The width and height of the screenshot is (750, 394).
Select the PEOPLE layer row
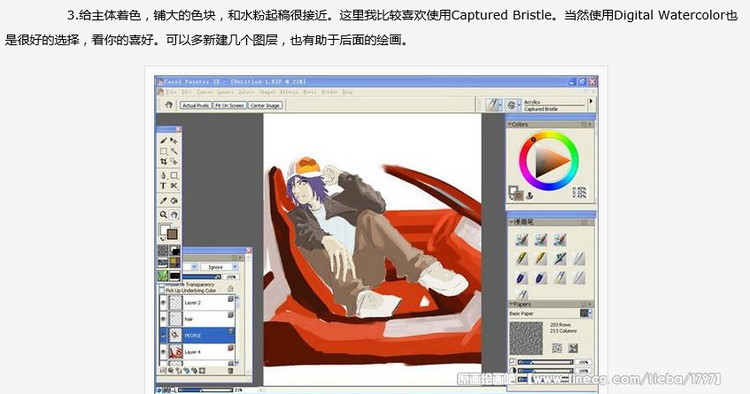pyautogui.click(x=197, y=335)
